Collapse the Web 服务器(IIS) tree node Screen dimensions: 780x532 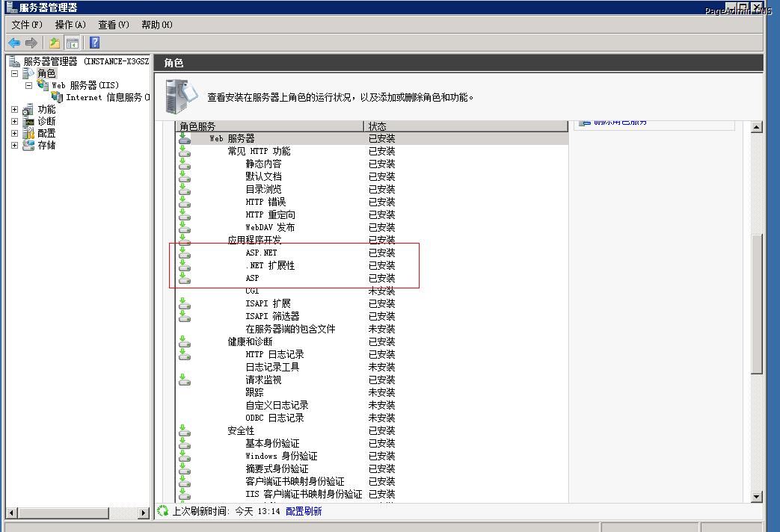click(28, 85)
